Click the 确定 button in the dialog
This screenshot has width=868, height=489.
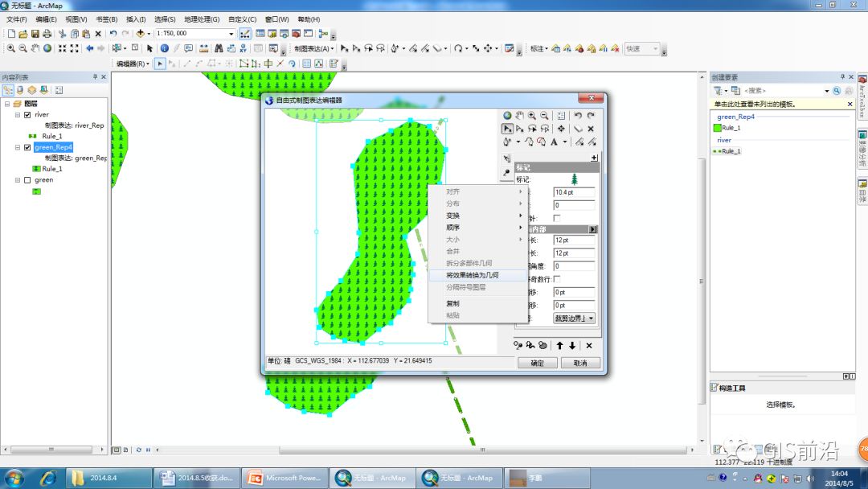[x=537, y=363]
